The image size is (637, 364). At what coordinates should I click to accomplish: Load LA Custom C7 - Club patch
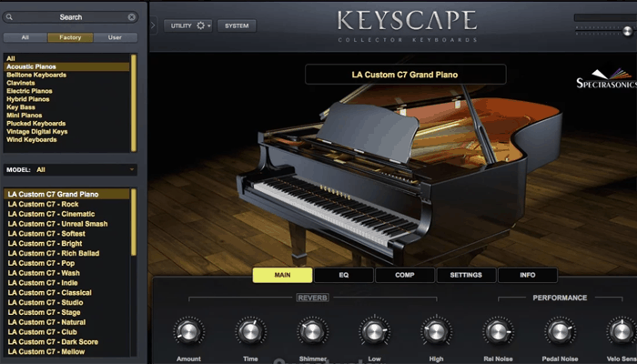coord(67,332)
